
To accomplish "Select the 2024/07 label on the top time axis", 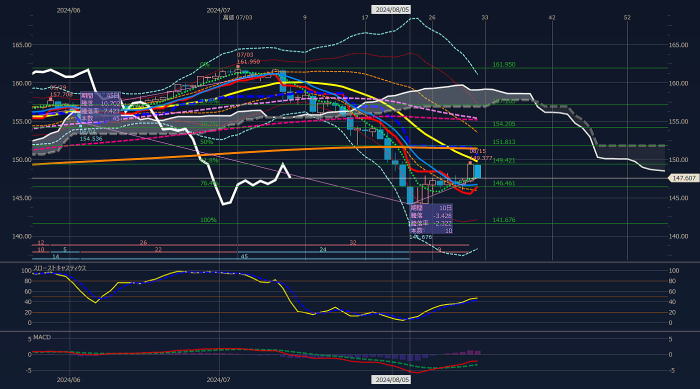I will pyautogui.click(x=218, y=10).
